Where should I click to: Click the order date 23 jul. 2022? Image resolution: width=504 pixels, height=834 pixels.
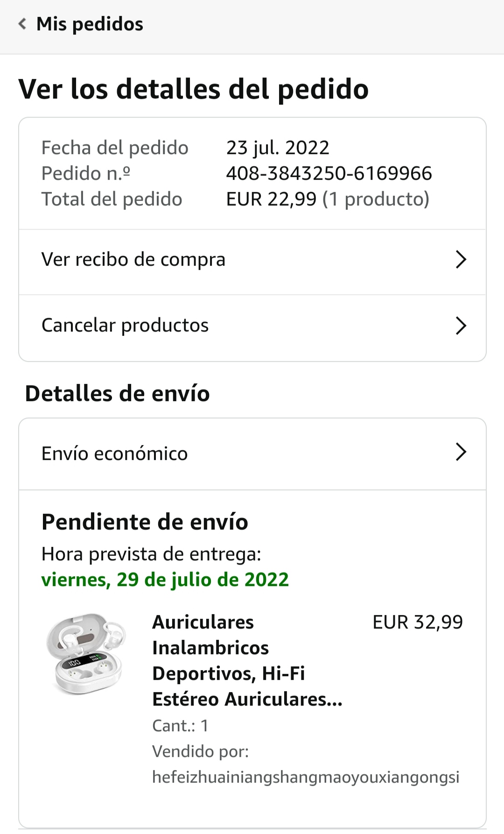[278, 148]
